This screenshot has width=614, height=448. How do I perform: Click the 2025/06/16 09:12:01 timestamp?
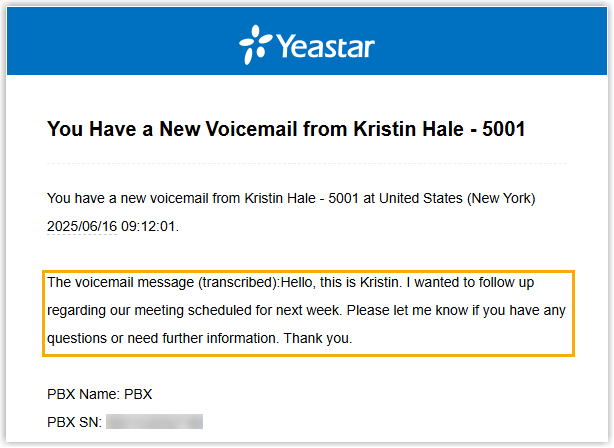(x=112, y=226)
